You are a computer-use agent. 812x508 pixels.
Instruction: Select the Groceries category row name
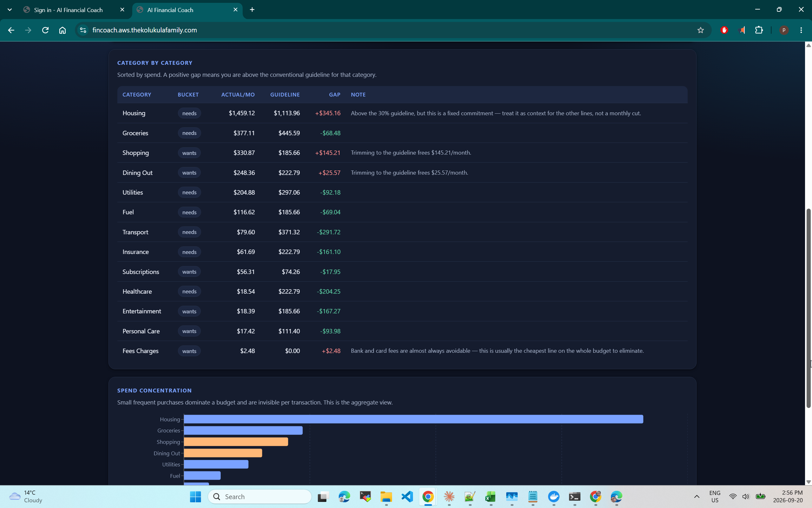pyautogui.click(x=135, y=133)
